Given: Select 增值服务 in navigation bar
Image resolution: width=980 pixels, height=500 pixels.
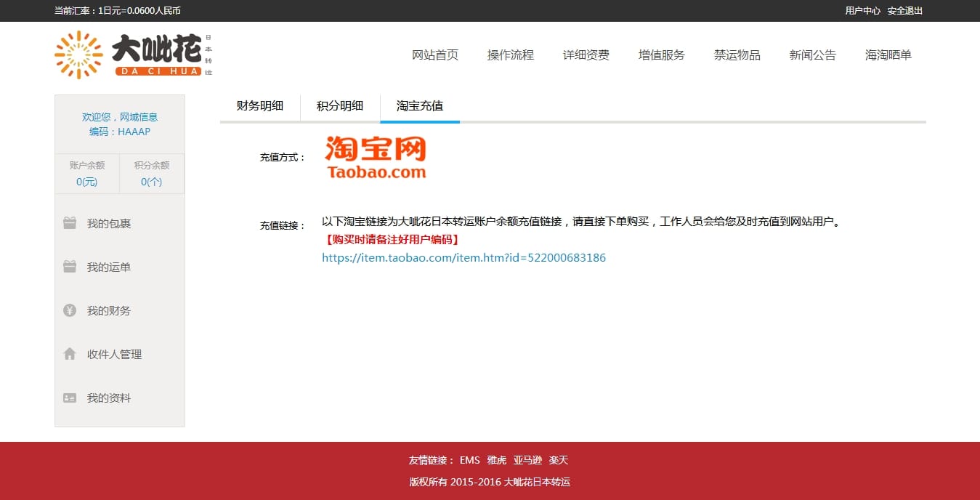Looking at the screenshot, I should click(662, 55).
